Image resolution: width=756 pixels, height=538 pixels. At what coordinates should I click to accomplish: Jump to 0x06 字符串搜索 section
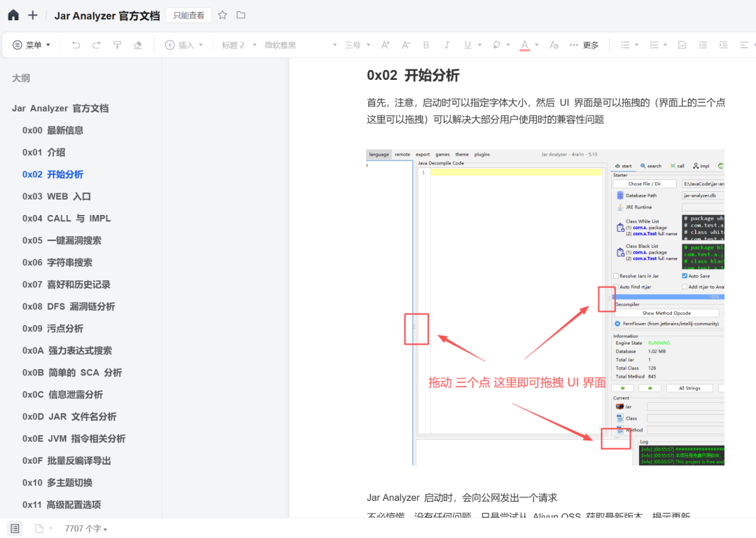point(57,263)
